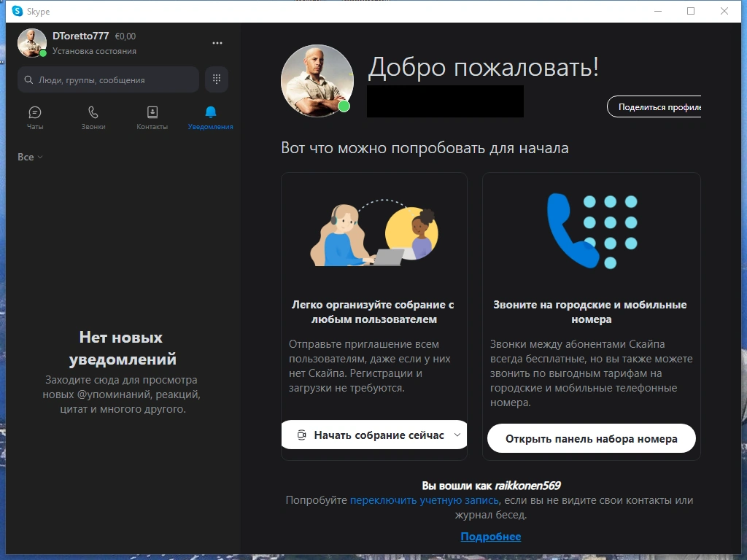Click the DToretto777 display name

click(x=80, y=36)
